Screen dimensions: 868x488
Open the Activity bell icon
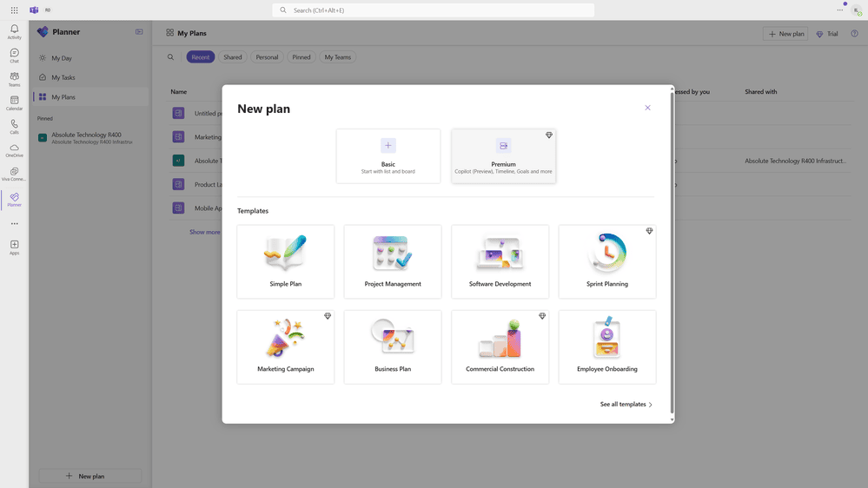pos(15,31)
